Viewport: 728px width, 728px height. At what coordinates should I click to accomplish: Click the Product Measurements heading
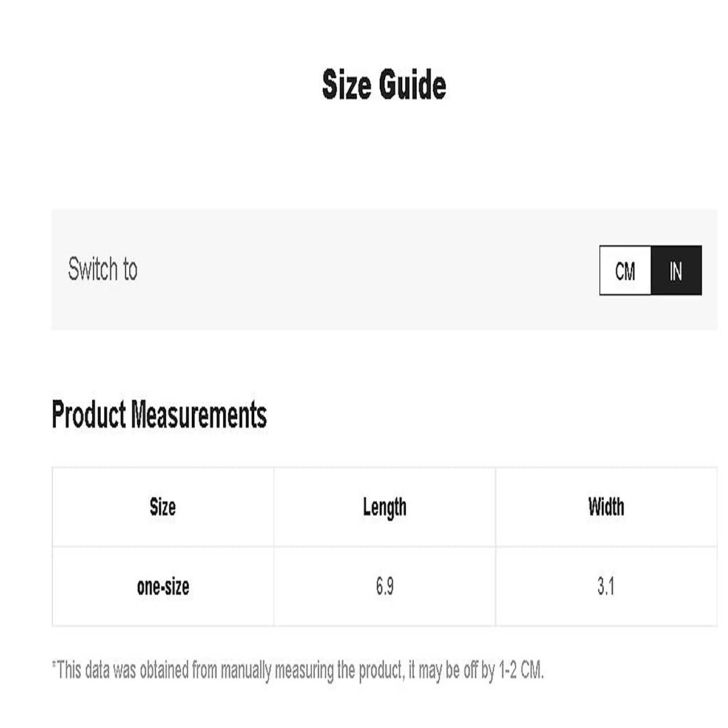click(x=159, y=415)
